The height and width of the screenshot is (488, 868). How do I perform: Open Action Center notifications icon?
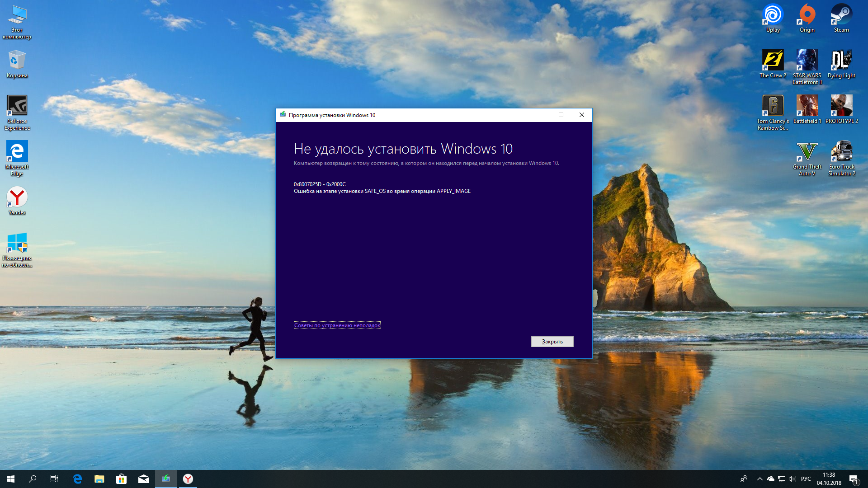tap(854, 479)
